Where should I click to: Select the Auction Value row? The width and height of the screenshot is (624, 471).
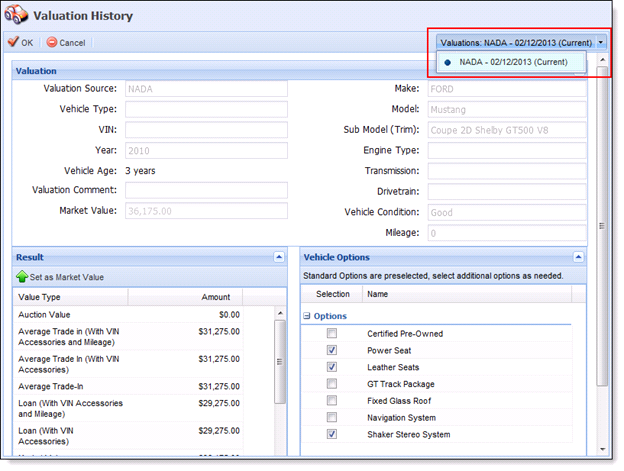coord(129,315)
